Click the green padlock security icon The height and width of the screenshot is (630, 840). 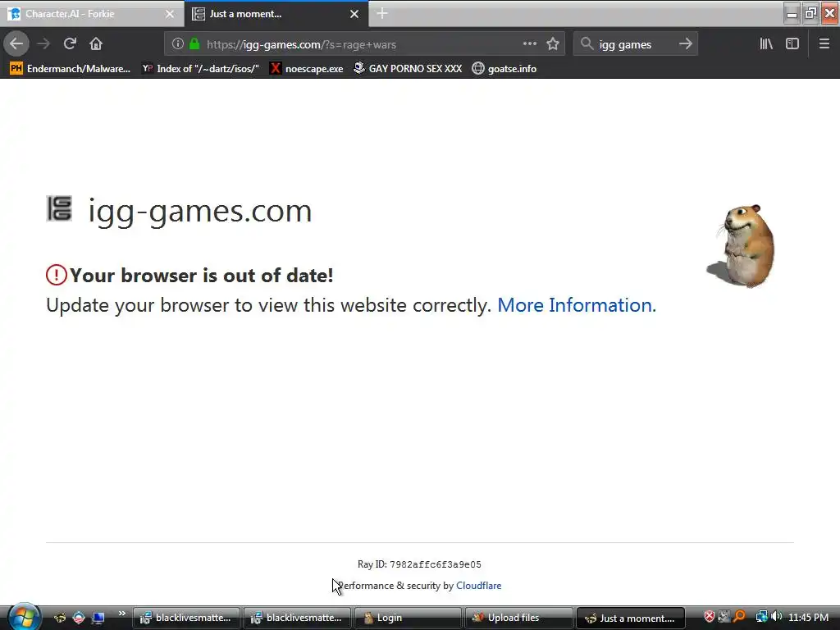[x=194, y=44]
